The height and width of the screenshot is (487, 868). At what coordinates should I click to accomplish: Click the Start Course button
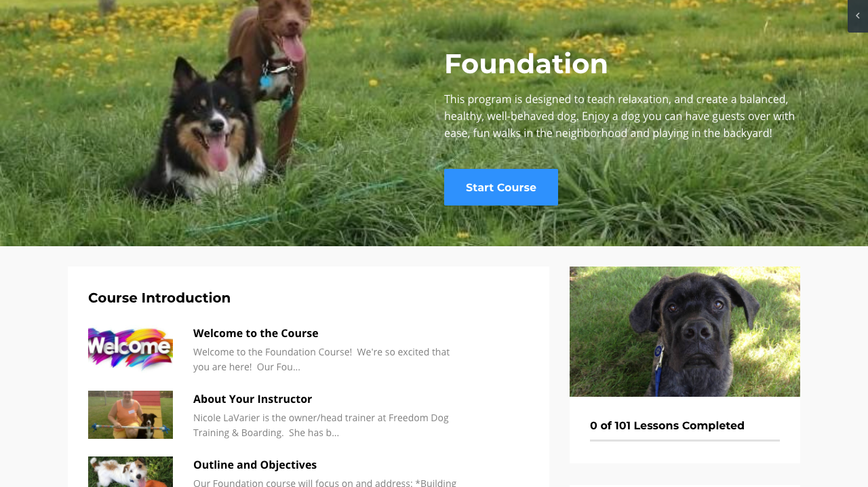coord(501,187)
